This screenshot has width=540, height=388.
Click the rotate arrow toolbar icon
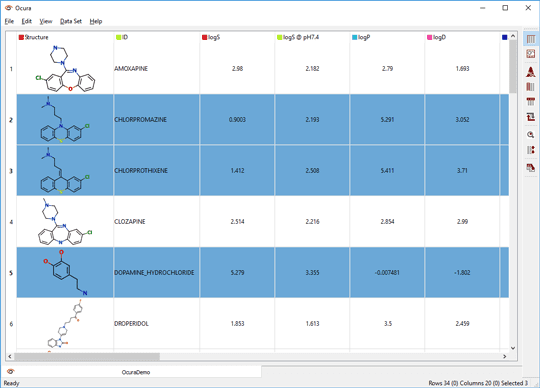[x=531, y=117]
